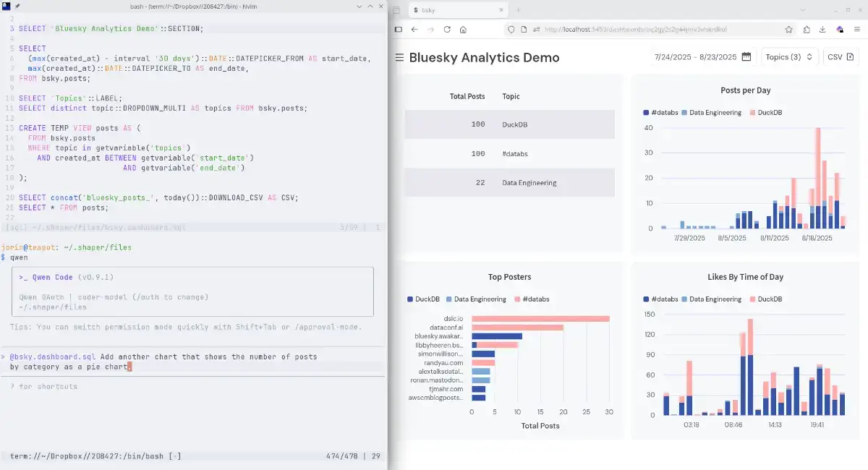Click the pink DuckDB swatch in Posts per Day
Screen dimensions: 868x470
[x=753, y=113]
